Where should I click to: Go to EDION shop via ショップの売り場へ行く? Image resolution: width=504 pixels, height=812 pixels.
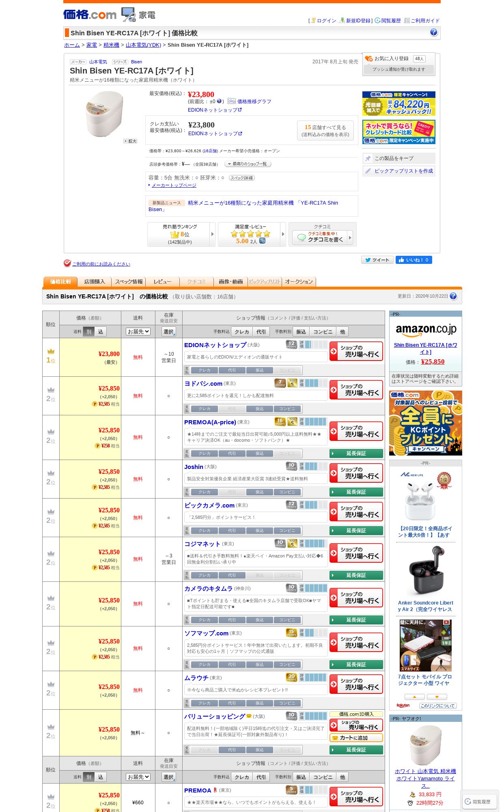[356, 351]
